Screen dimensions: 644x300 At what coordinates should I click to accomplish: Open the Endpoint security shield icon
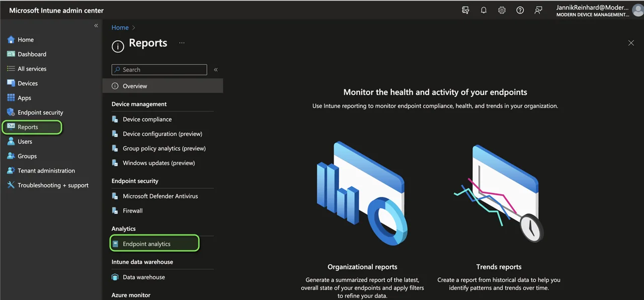point(11,113)
